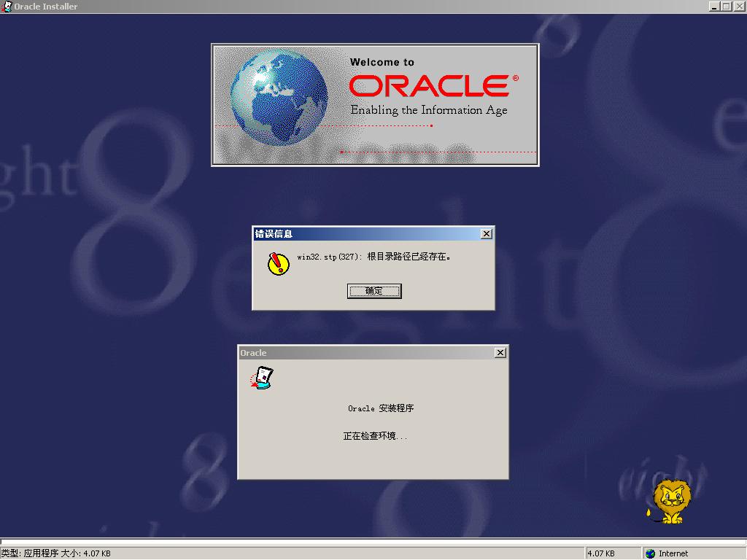Close the 错误信息 error dialog
Viewport: 747px width, 560px height.
click(486, 234)
